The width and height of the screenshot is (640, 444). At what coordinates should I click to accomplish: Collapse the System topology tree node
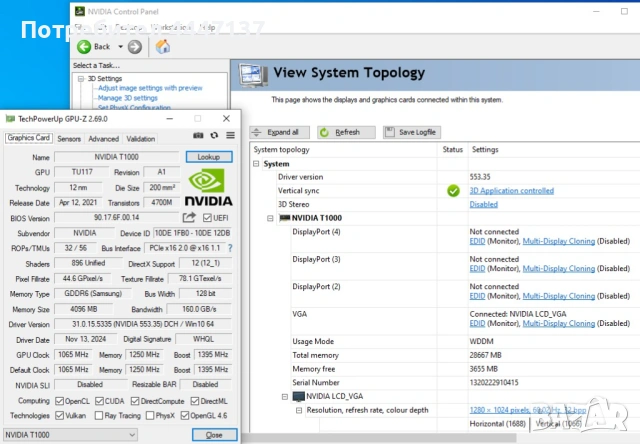click(257, 163)
